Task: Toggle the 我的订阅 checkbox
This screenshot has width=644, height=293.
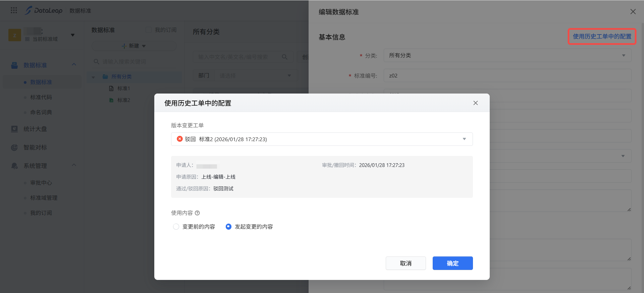Action: click(149, 30)
